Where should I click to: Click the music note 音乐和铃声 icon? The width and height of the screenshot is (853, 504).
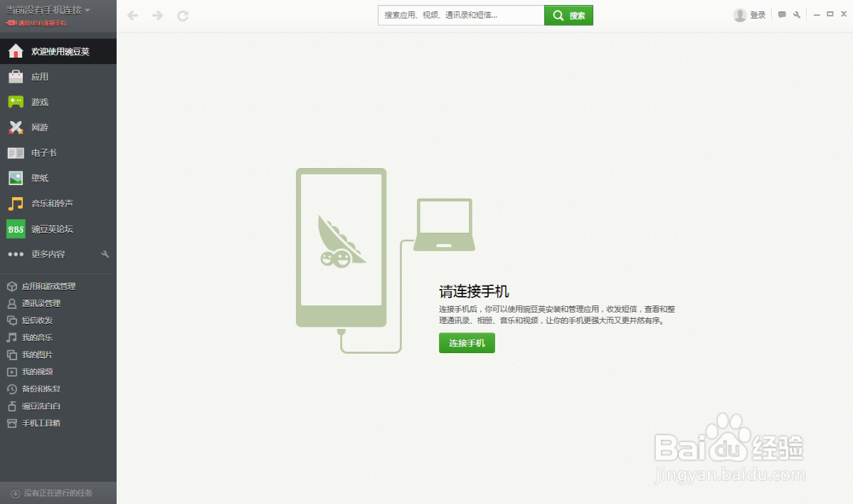[15, 203]
